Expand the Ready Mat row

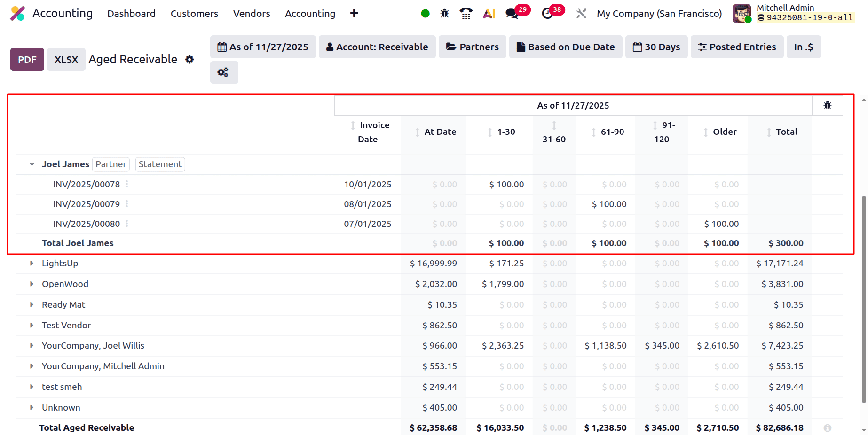(32, 305)
